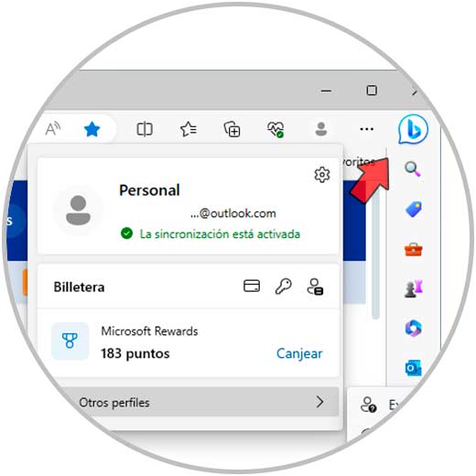
Task: Expand Otros perfiles submenu
Action: tap(200, 402)
